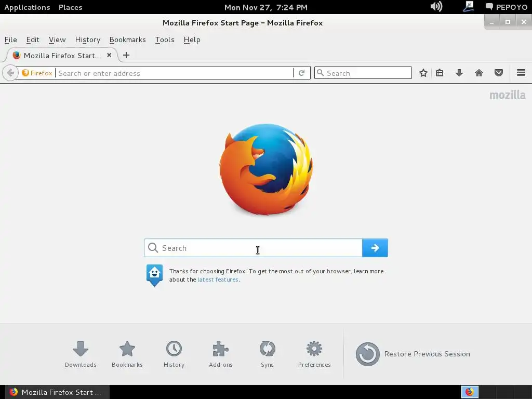Select the Mozilla Firefox Start tab

pyautogui.click(x=62, y=55)
